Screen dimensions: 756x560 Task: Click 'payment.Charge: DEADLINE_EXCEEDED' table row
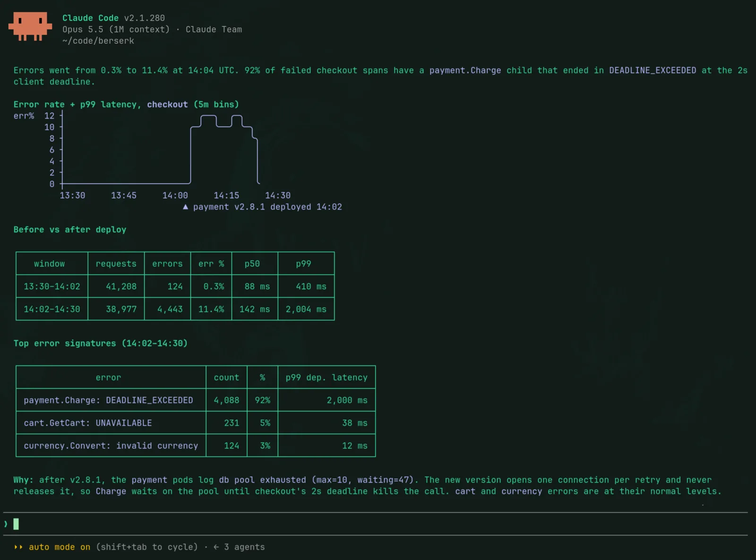click(x=196, y=400)
